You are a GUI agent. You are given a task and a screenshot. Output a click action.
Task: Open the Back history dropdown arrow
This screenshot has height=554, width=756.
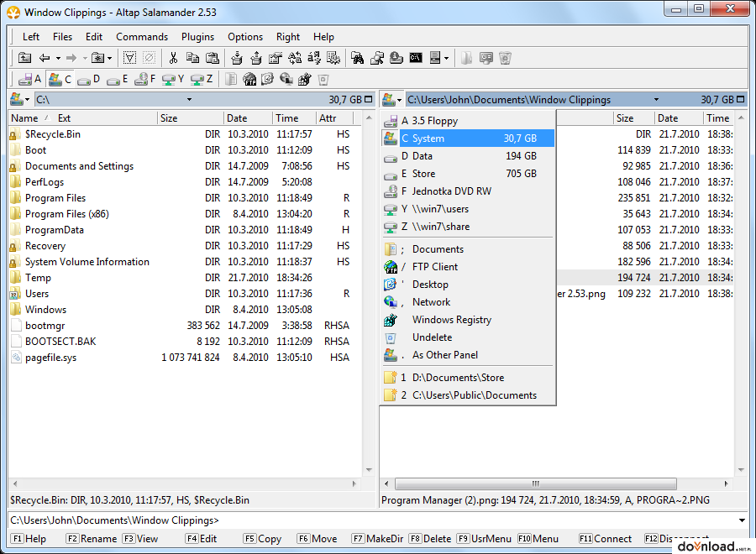pyautogui.click(x=58, y=58)
